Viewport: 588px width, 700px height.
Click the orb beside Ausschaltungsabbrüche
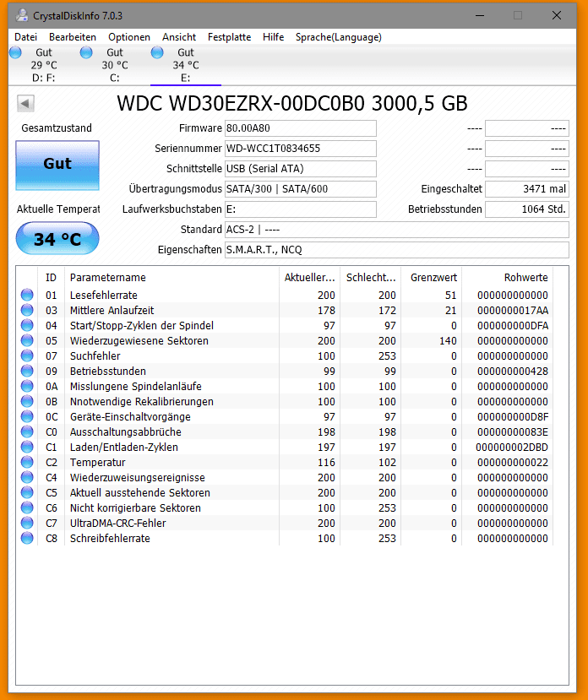27,431
